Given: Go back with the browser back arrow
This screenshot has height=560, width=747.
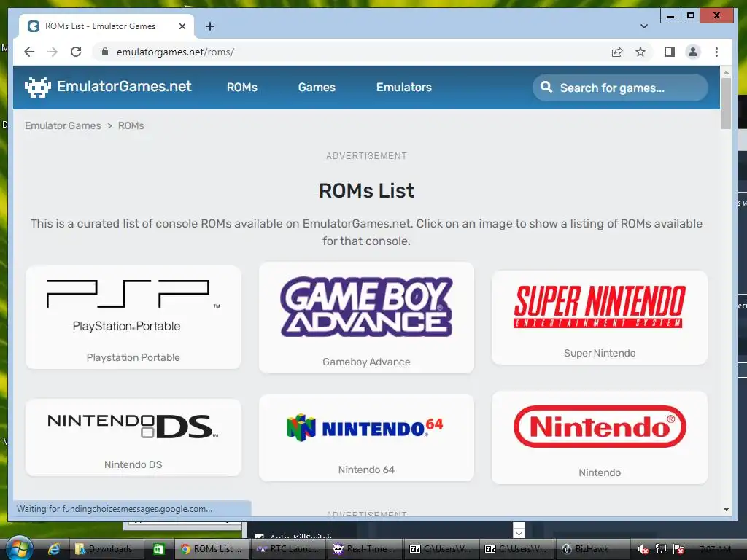Looking at the screenshot, I should 29,52.
